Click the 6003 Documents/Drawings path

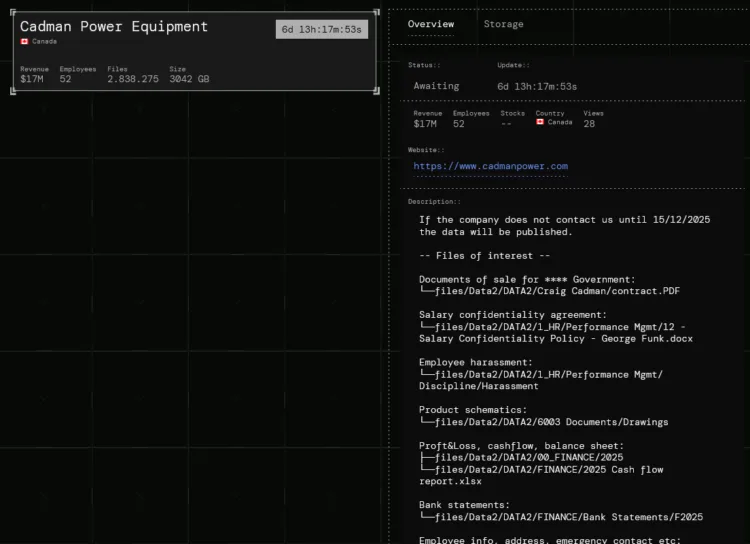coord(544,422)
